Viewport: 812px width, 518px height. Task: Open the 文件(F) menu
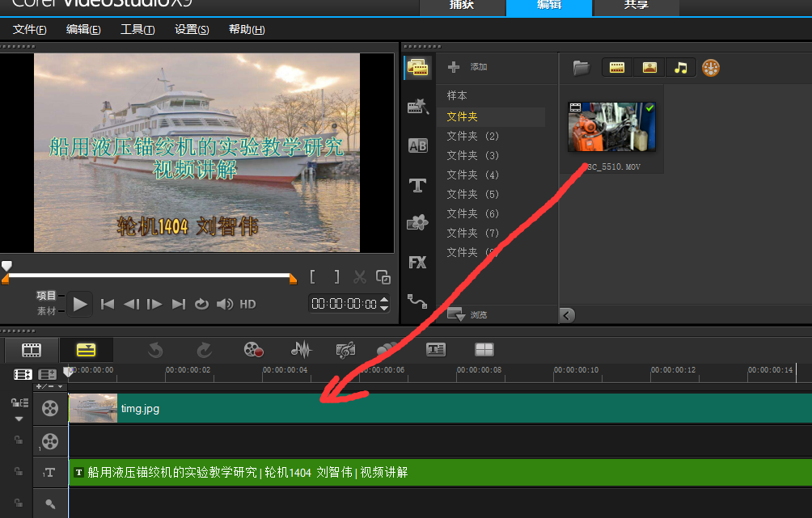30,30
